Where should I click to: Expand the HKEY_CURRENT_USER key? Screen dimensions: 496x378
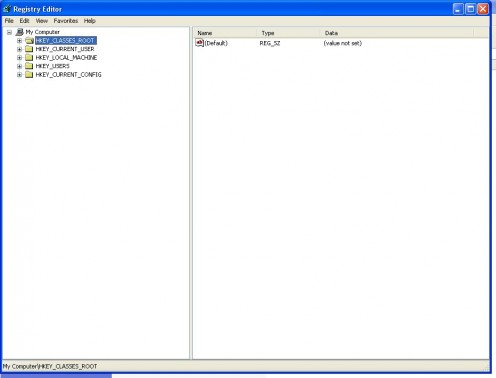[x=19, y=49]
